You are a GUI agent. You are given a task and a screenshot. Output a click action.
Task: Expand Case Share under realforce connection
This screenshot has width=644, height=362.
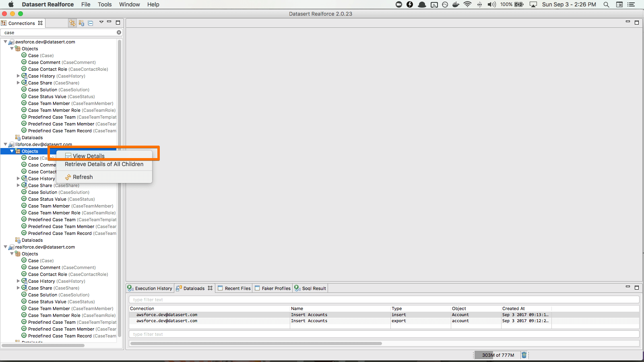18,288
